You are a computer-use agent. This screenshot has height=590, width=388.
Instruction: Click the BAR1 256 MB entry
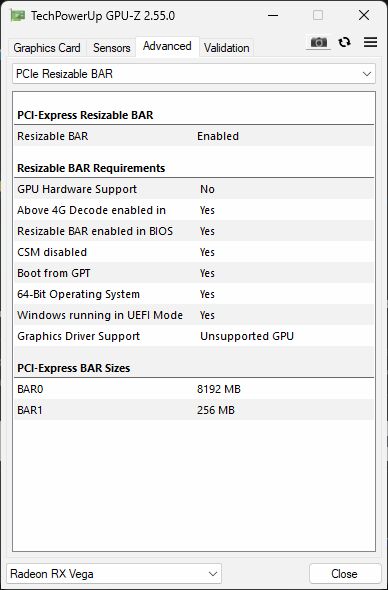[x=195, y=410]
